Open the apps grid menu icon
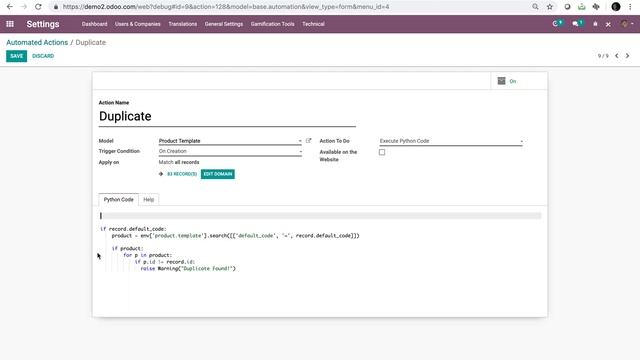The height and width of the screenshot is (360, 640). click(10, 24)
